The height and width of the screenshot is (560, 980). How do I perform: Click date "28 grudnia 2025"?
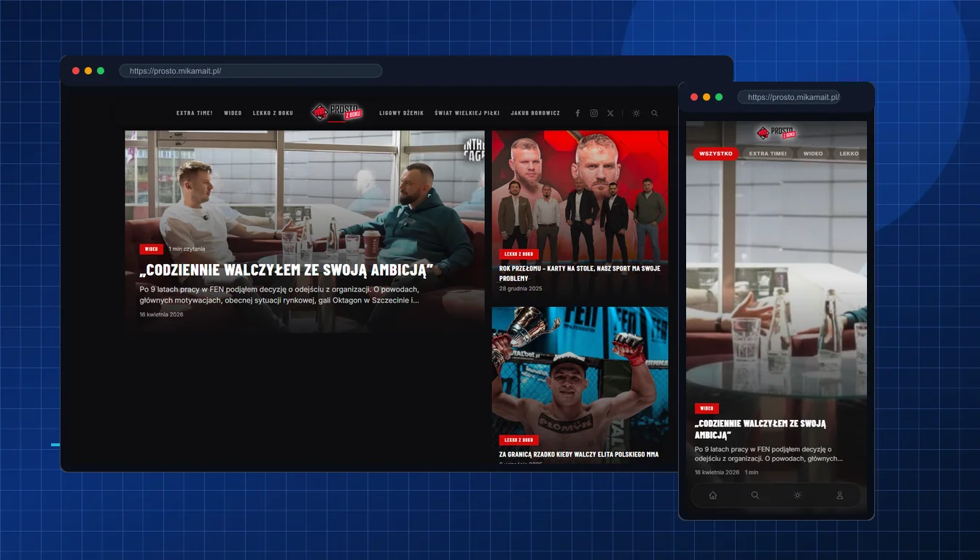[x=521, y=289]
